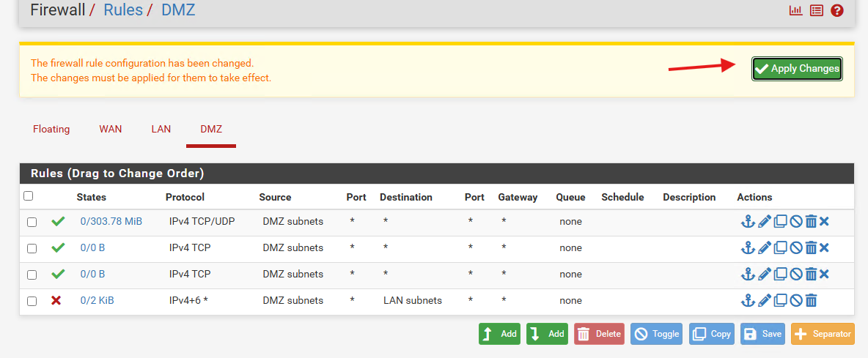Open the firewall log list icon
Viewport: 868px width, 358px height.
pyautogui.click(x=816, y=10)
